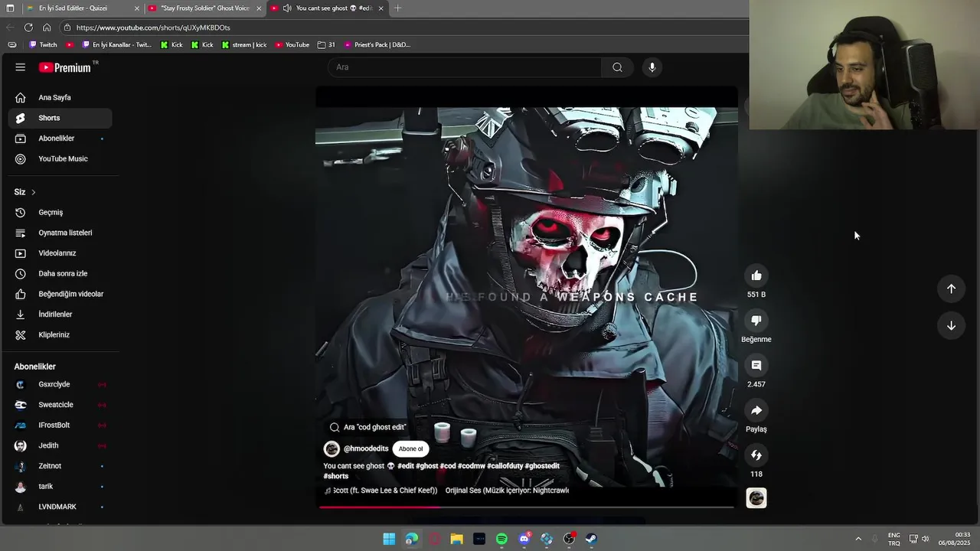Start voice search with microphone icon
The height and width of the screenshot is (551, 980).
(x=652, y=67)
